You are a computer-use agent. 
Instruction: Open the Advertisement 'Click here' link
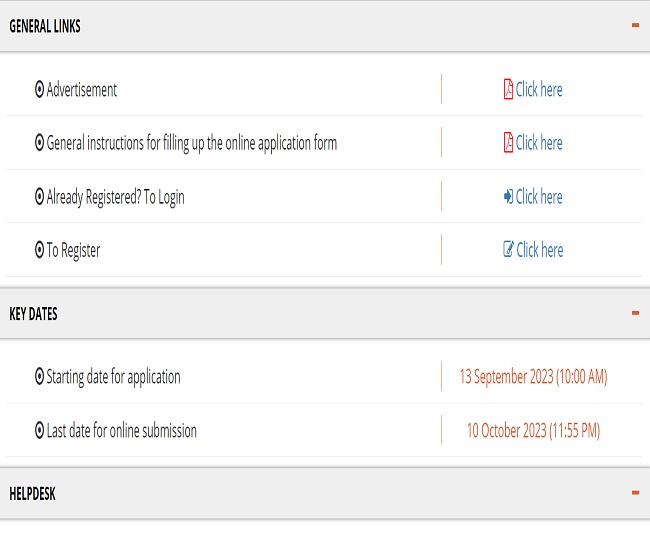pos(539,90)
